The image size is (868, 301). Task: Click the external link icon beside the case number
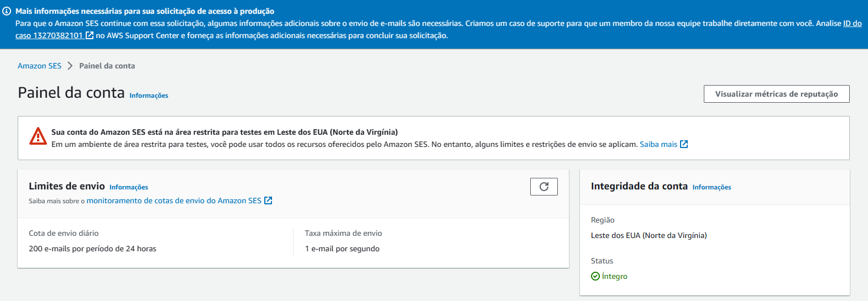90,35
